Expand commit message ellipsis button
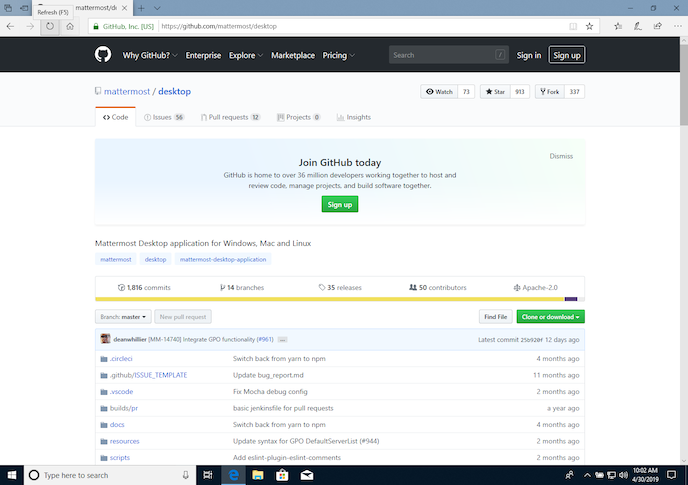This screenshot has height=485, width=688. point(283,339)
